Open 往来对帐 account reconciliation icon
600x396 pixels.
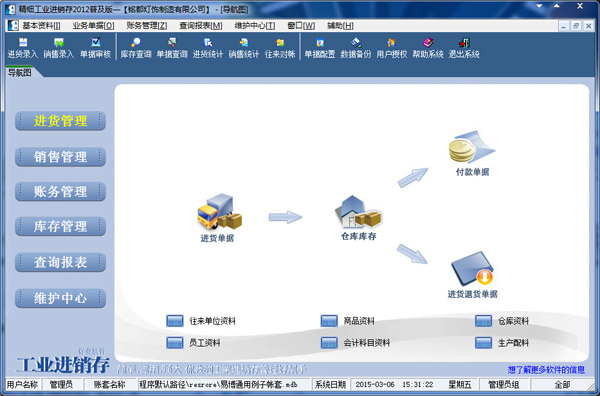(x=280, y=48)
